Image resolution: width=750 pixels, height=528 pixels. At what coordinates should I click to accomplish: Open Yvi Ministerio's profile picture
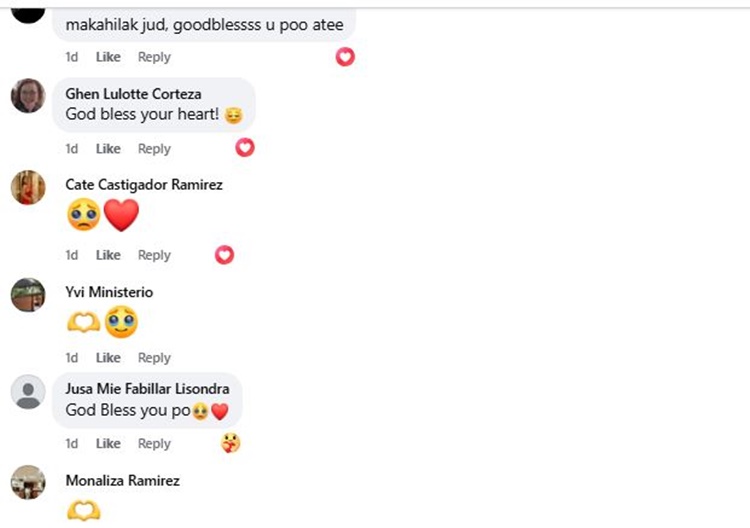(28, 295)
